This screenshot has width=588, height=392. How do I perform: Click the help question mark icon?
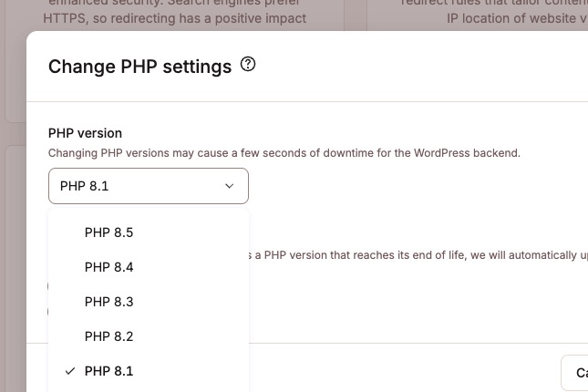pos(248,65)
